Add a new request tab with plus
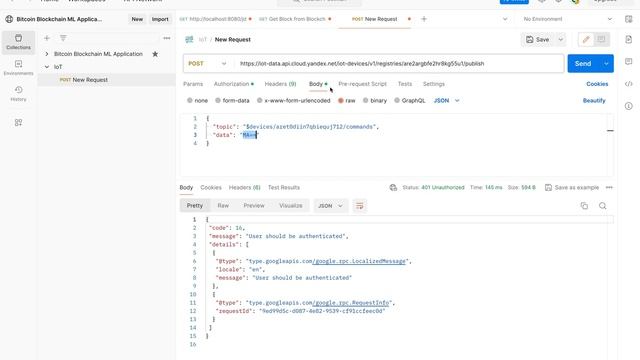The image size is (640, 360). (424, 19)
